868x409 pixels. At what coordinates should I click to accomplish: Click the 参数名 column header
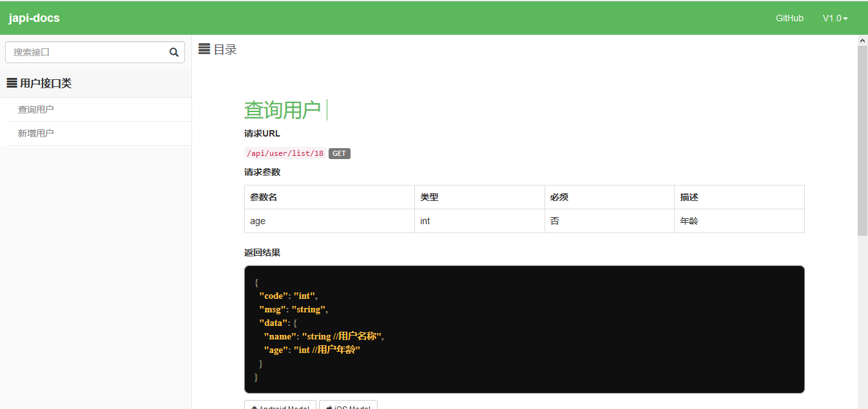[329, 197]
